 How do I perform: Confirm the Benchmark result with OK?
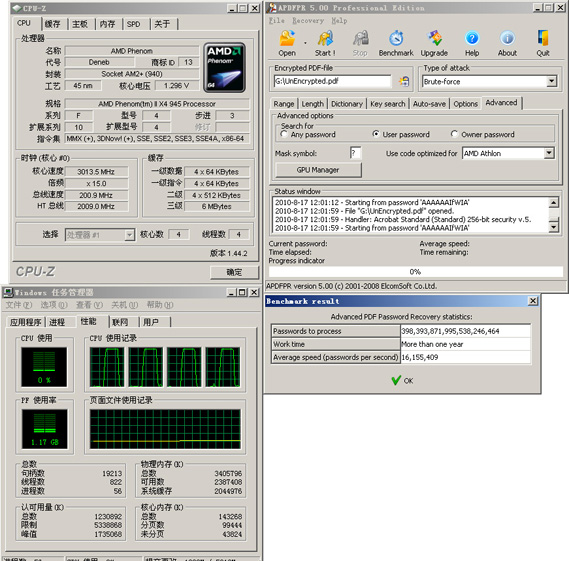pyautogui.click(x=402, y=380)
